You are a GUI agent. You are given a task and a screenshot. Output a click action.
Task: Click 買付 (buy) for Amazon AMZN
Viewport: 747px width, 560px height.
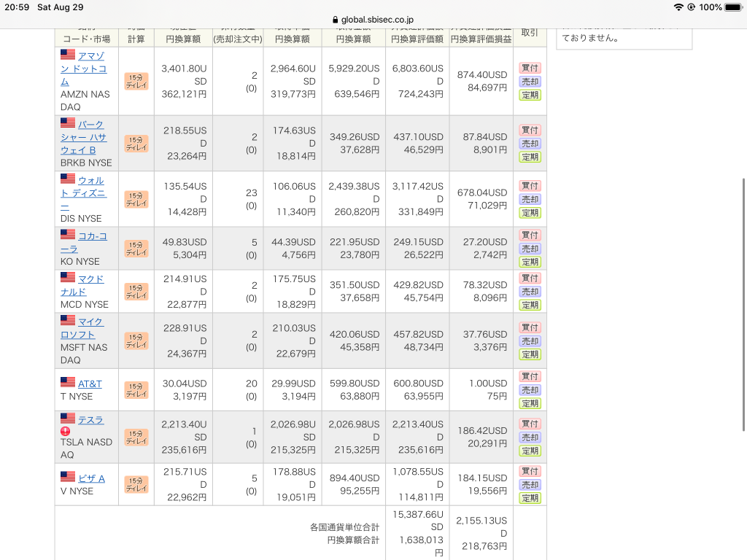[x=530, y=68]
